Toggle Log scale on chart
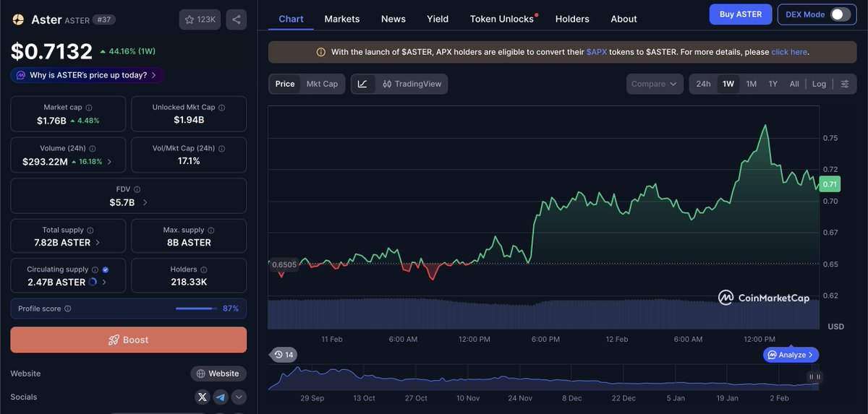Image resolution: width=868 pixels, height=414 pixels. click(819, 84)
